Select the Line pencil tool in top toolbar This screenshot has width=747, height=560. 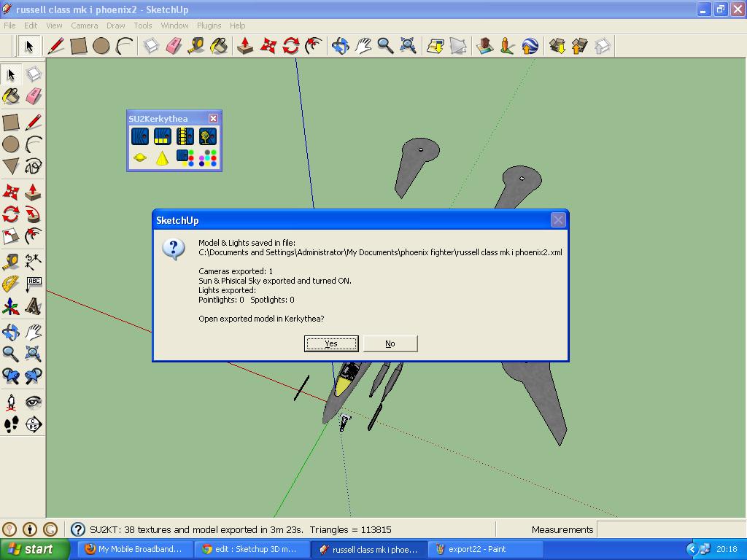tap(55, 46)
